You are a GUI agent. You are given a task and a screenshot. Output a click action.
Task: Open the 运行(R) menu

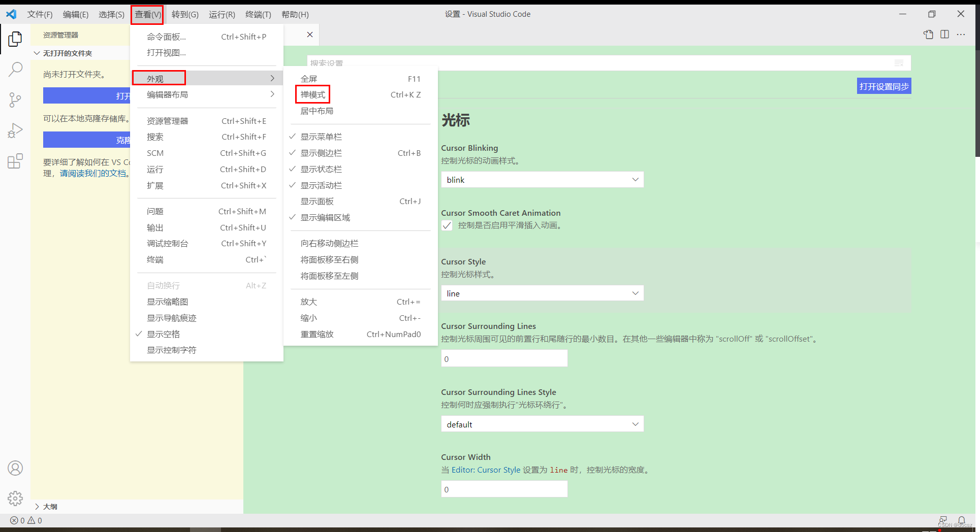click(222, 14)
